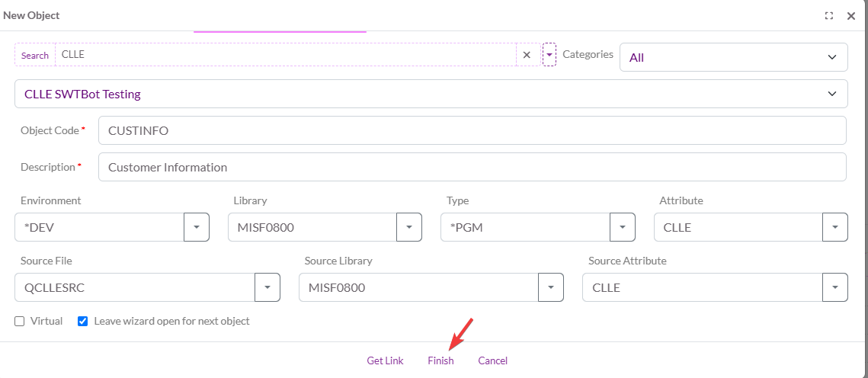Open the Source Attribute dropdown arrow
This screenshot has width=868, height=378.
tap(835, 287)
